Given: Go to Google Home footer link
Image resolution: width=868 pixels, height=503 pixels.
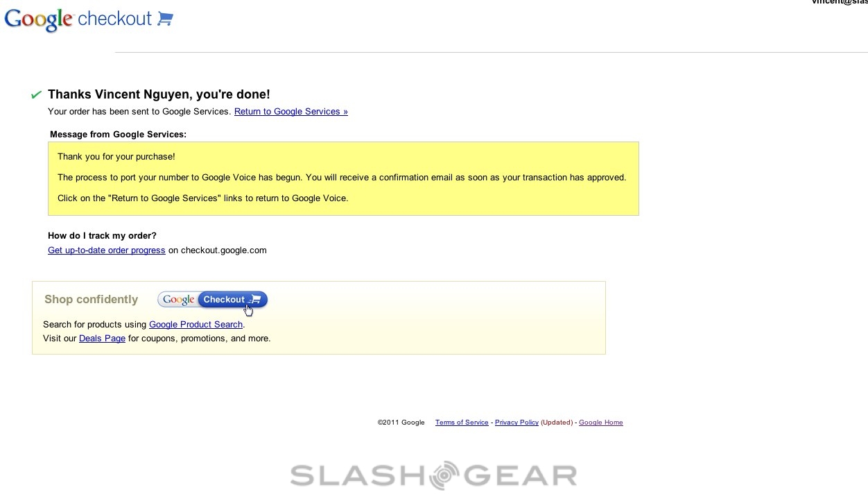Looking at the screenshot, I should [x=600, y=423].
